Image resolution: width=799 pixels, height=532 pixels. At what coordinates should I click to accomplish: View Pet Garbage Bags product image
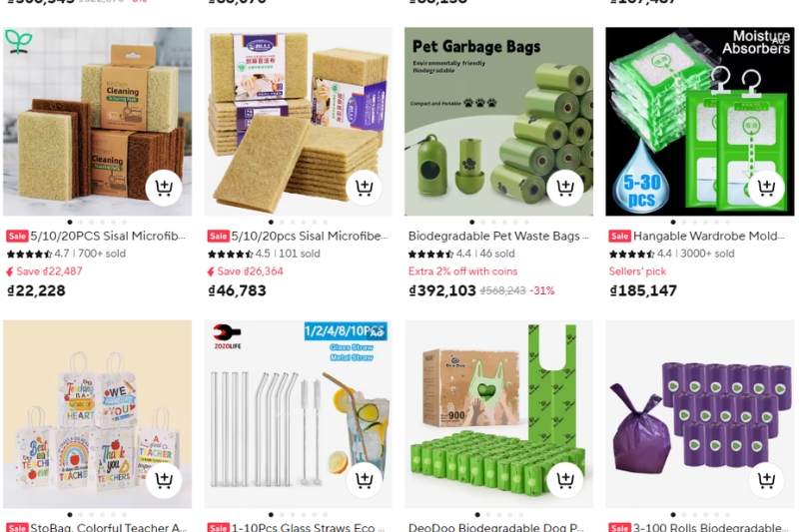(x=498, y=121)
